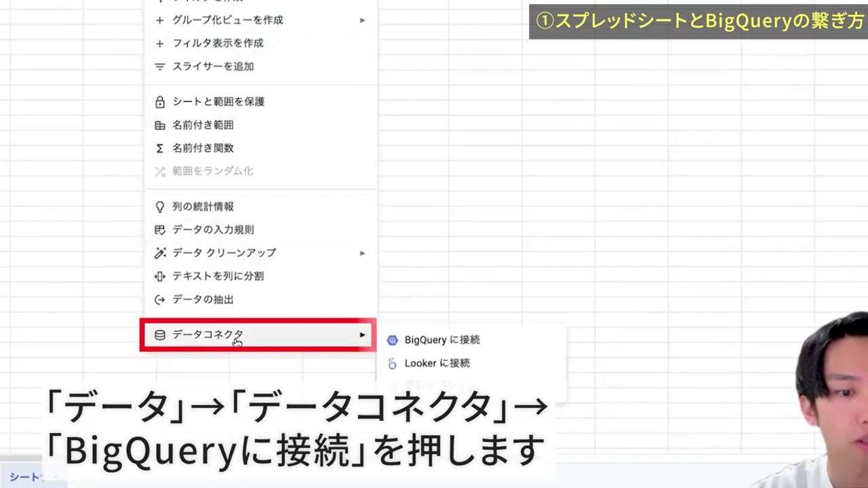The width and height of the screenshot is (868, 488).
Task: Click plus icon beside グループ化ビューを作成
Action: click(160, 20)
